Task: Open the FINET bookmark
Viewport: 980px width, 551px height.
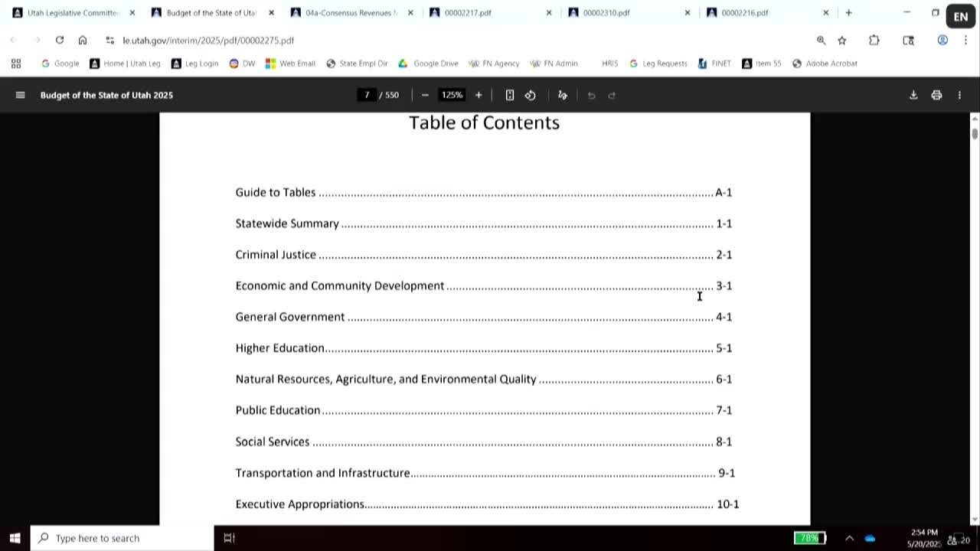Action: [716, 64]
